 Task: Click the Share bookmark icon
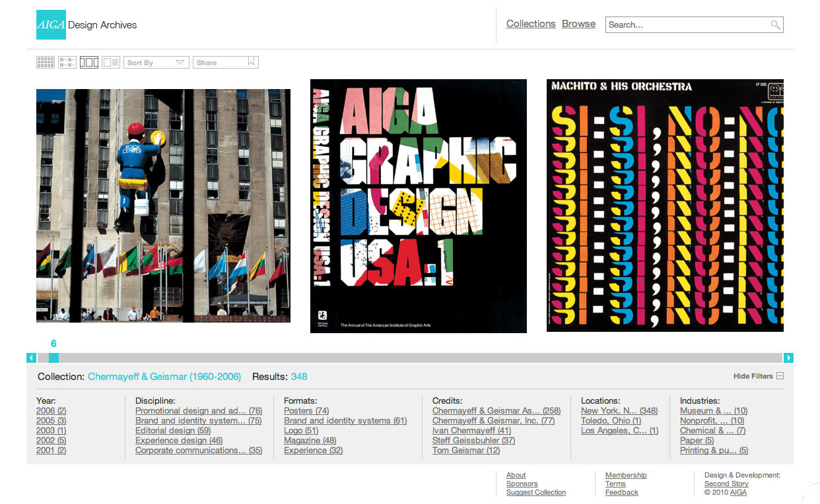[251, 62]
